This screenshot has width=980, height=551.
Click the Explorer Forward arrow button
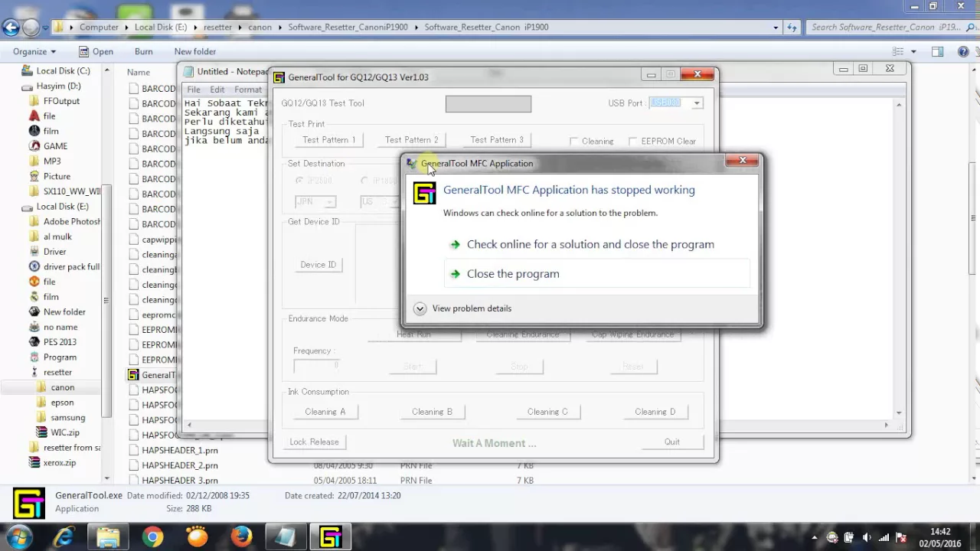click(x=31, y=28)
